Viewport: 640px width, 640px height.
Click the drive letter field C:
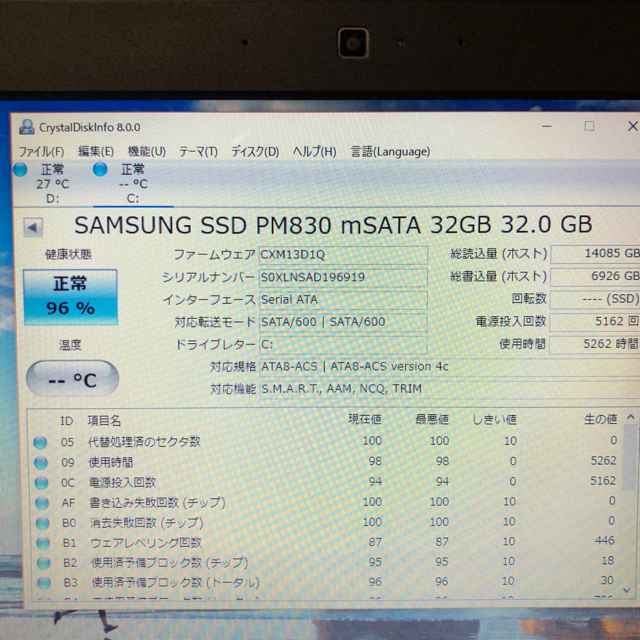(x=343, y=344)
